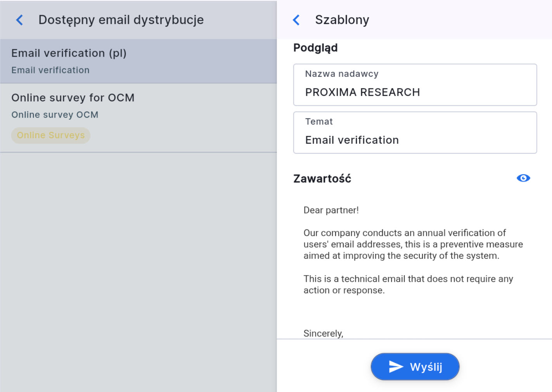The image size is (552, 392).
Task: Click the Dostępny email dystrybucje title
Action: [121, 20]
